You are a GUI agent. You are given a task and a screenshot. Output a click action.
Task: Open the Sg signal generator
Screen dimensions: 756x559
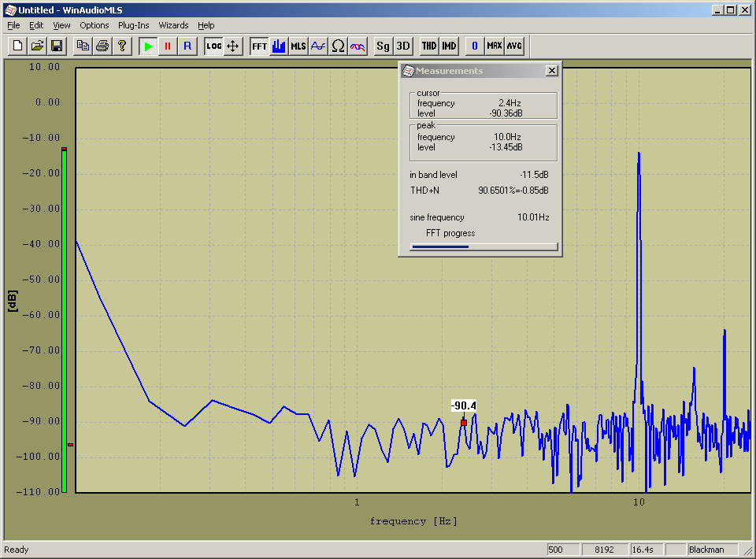tap(383, 46)
